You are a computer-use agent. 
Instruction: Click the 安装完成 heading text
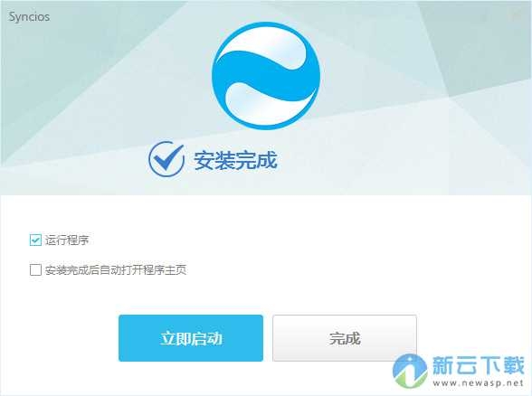235,160
